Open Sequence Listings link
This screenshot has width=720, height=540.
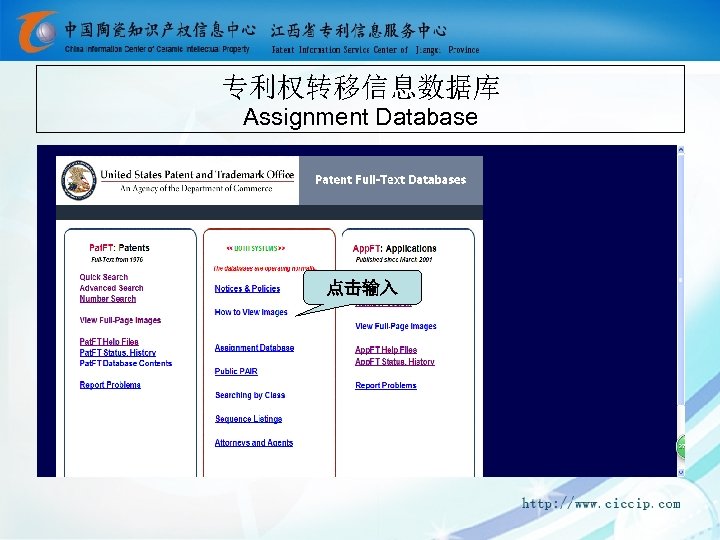pyautogui.click(x=248, y=419)
